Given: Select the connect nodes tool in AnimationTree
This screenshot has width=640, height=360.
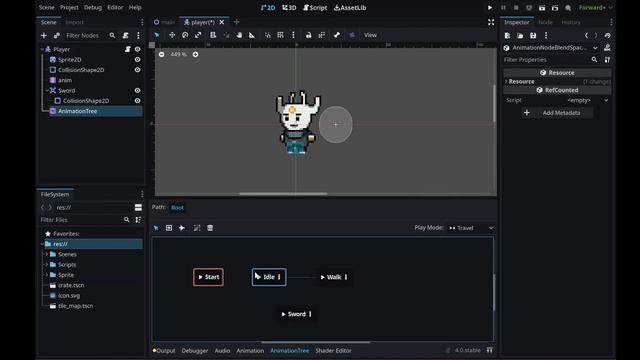Looking at the screenshot, I should (x=182, y=228).
